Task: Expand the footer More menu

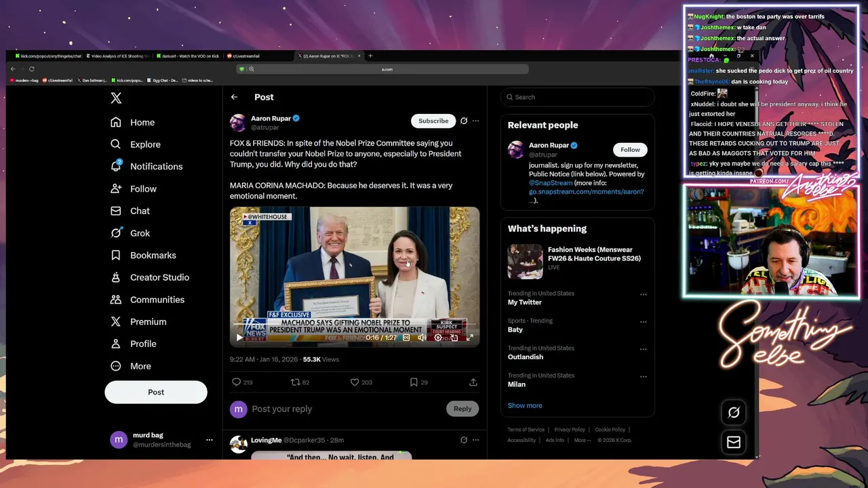Action: point(582,441)
